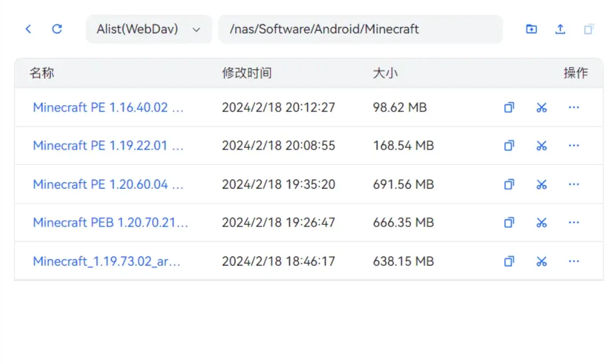Create a new folder using toolbar icon
613x364 pixels.
click(x=531, y=29)
